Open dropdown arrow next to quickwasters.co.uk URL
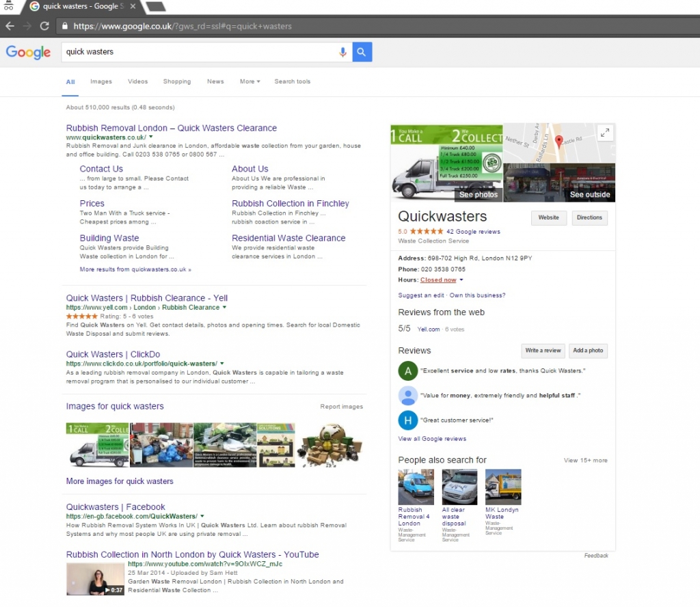 click(151, 137)
